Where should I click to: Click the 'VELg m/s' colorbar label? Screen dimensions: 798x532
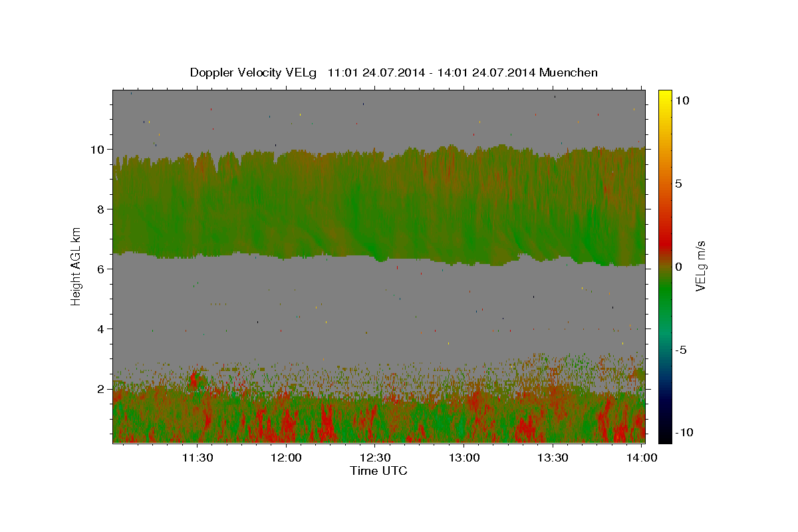coord(700,265)
